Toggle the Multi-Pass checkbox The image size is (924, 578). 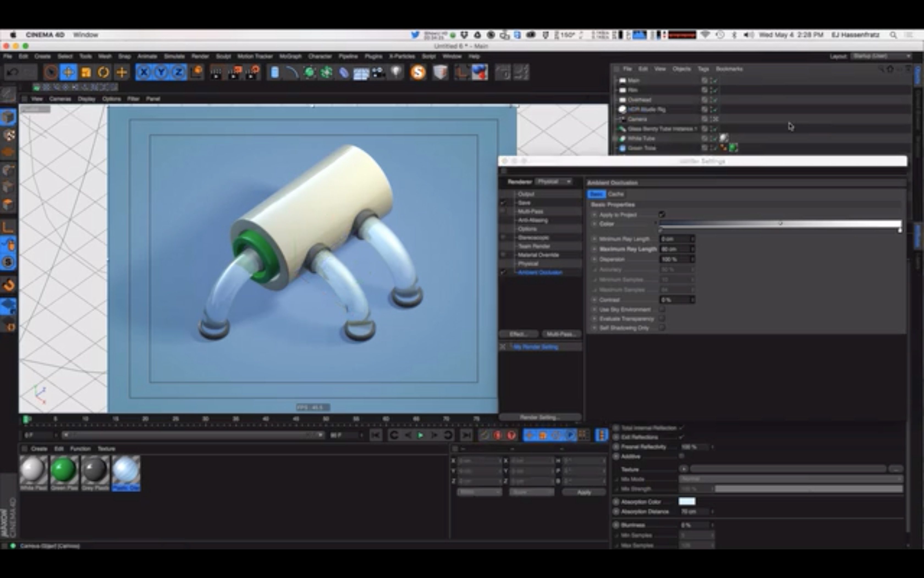tap(503, 211)
